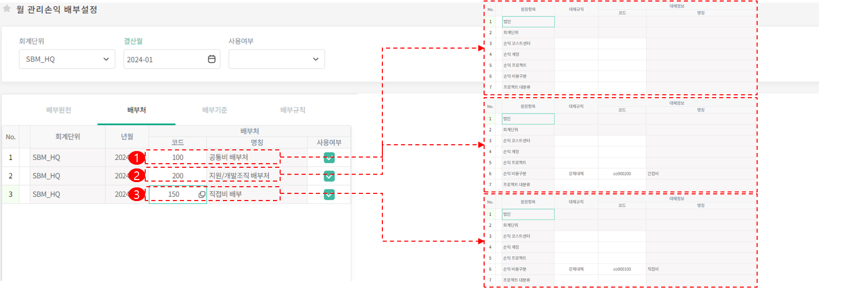Click the red number 2 badge
This screenshot has height=288, width=868.
click(136, 176)
